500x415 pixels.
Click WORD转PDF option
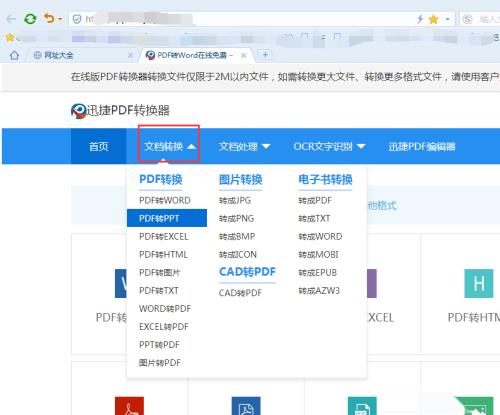[x=165, y=308]
